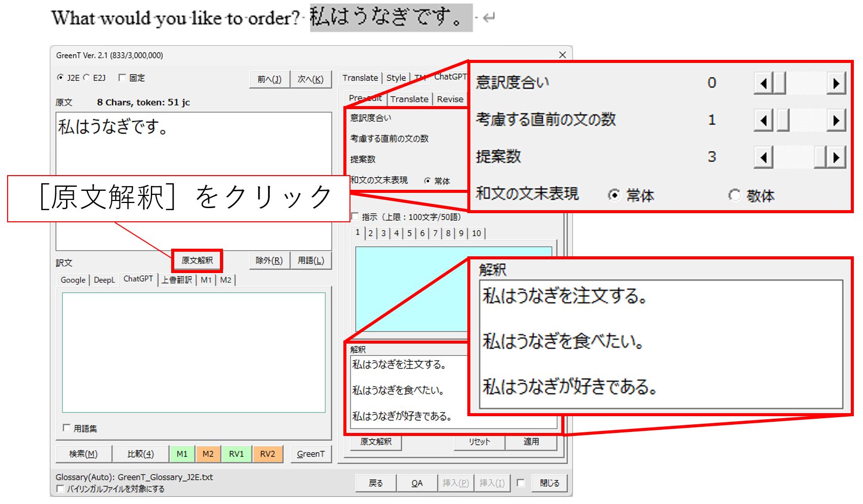Open instruction slot tab number 5
Image resolution: width=863 pixels, height=504 pixels.
[409, 233]
